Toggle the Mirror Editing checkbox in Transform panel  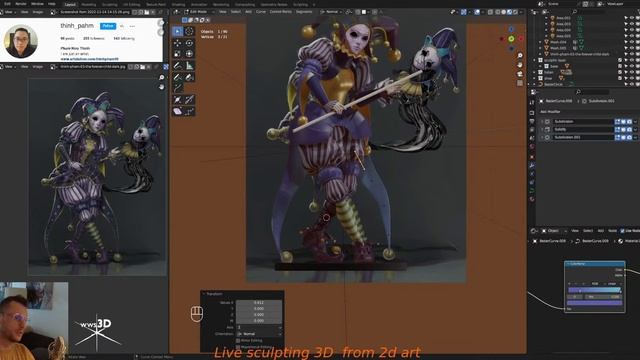click(x=238, y=340)
